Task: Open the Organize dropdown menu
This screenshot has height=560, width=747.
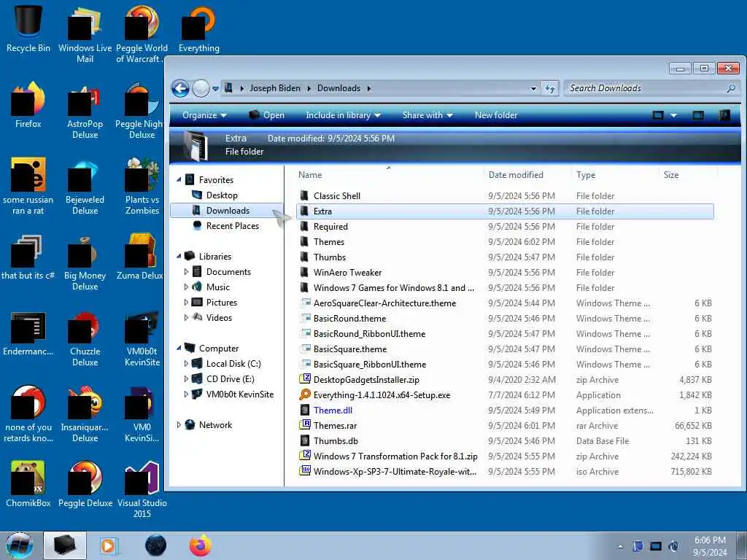Action: point(204,115)
